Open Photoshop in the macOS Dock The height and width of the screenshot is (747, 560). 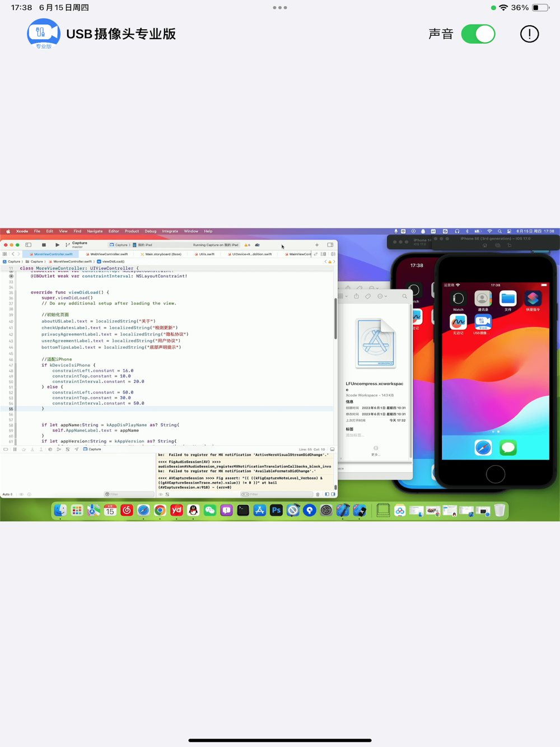276,510
